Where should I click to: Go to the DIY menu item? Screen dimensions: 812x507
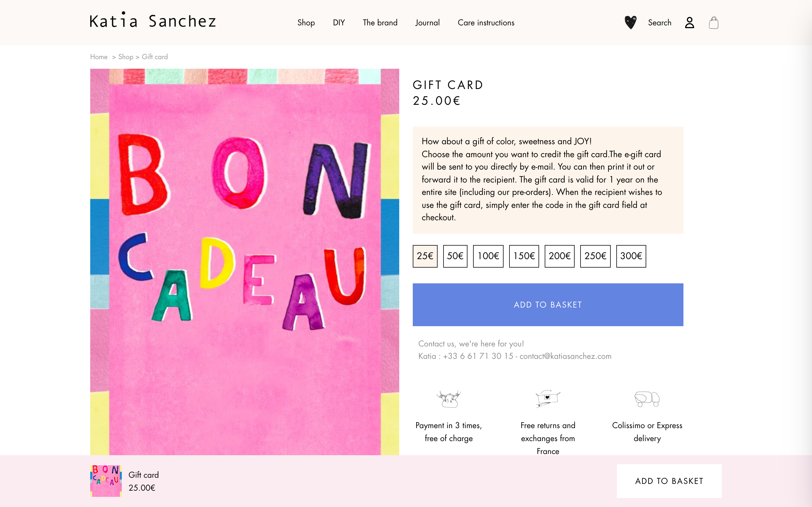pos(339,23)
